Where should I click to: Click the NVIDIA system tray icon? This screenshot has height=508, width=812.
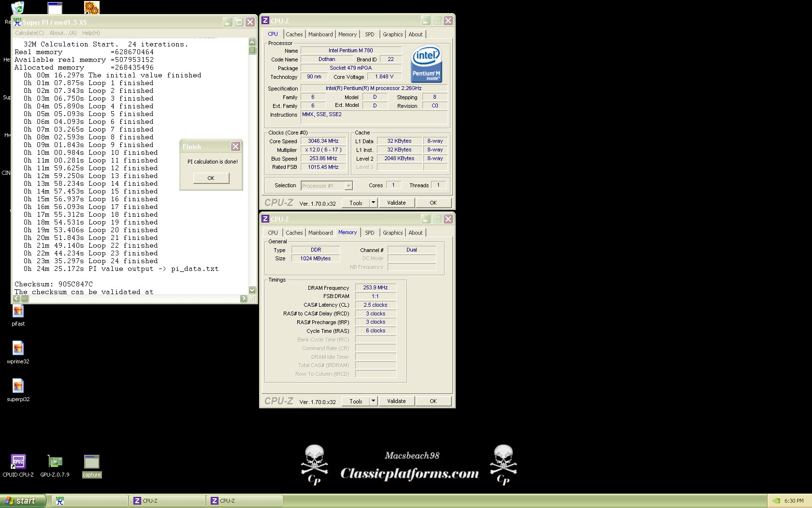tap(776, 501)
